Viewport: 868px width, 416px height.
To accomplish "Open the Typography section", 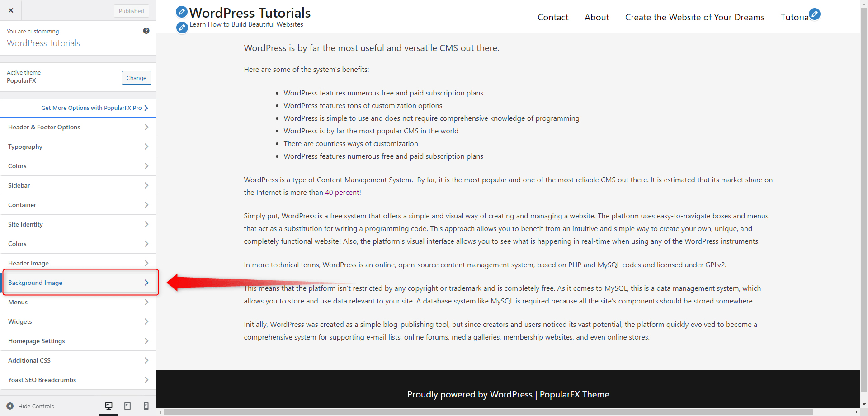I will click(x=78, y=147).
